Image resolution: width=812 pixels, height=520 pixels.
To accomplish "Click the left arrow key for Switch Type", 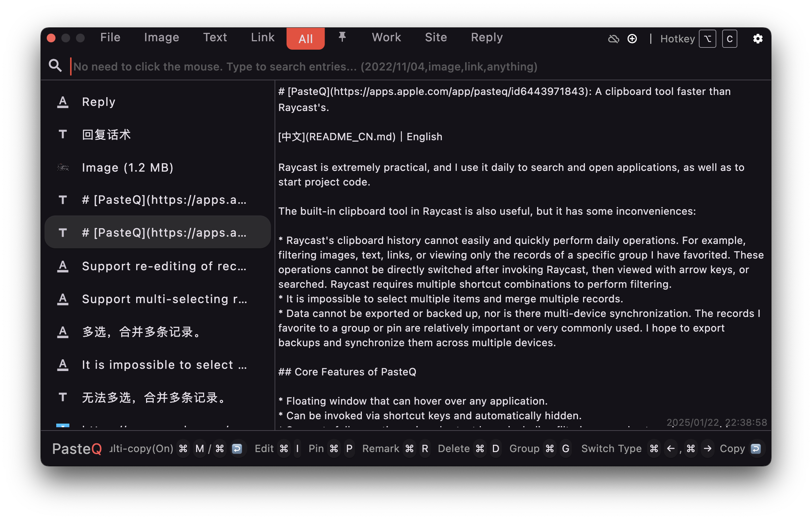I will click(670, 448).
